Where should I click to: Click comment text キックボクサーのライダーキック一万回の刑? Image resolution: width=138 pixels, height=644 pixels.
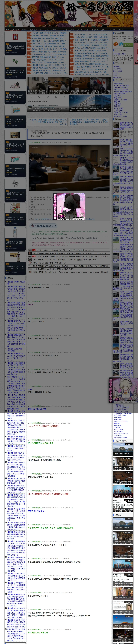tap(51, 528)
